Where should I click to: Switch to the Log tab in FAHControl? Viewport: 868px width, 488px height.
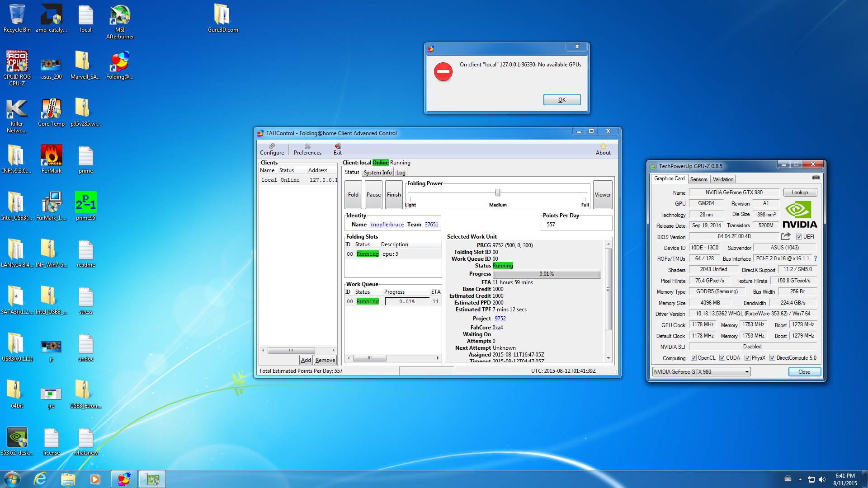click(x=401, y=173)
